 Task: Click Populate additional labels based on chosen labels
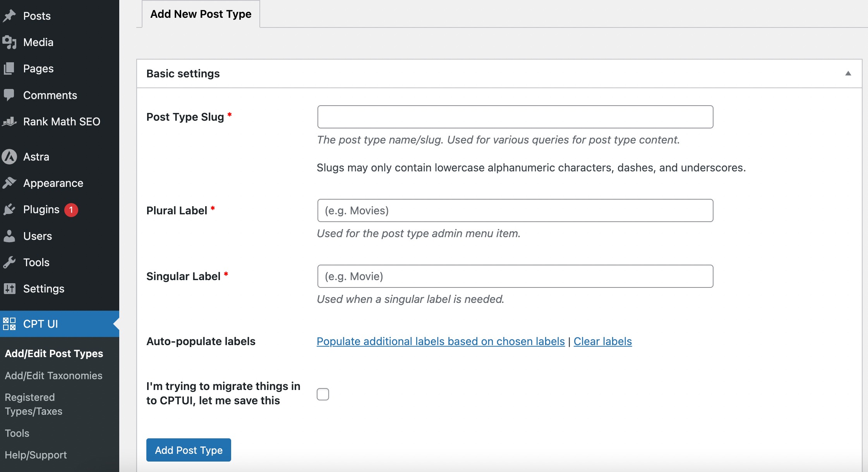tap(440, 341)
